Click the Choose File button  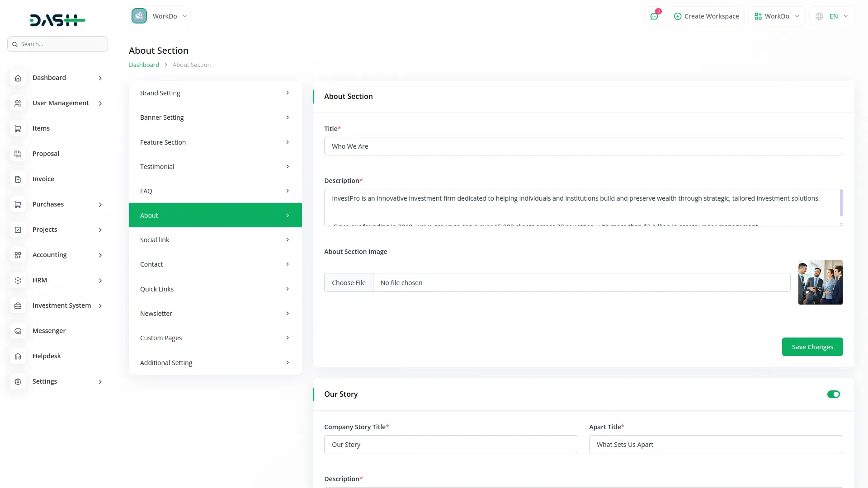coord(349,283)
